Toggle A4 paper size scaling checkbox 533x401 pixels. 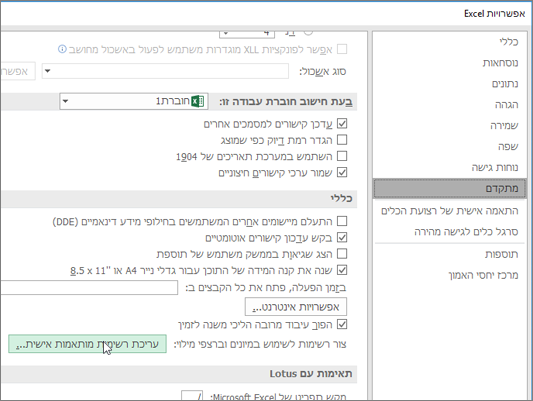coord(342,270)
